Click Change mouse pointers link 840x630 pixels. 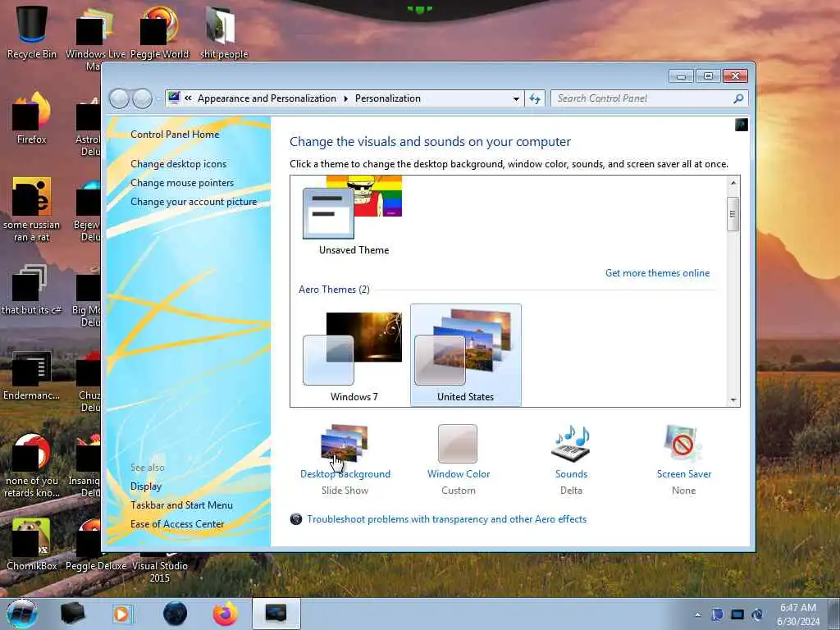[182, 183]
